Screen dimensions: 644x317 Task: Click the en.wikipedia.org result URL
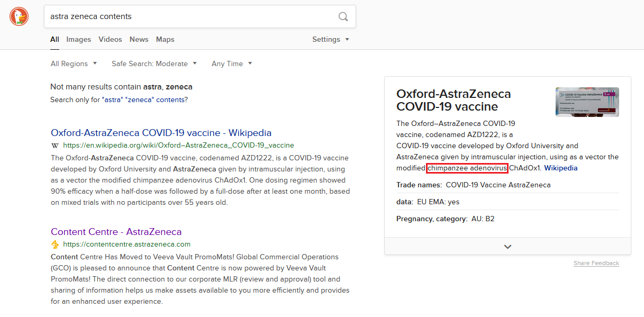[x=178, y=145]
